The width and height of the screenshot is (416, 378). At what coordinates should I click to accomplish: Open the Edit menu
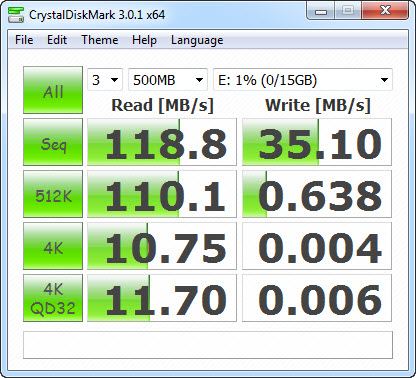[x=57, y=40]
